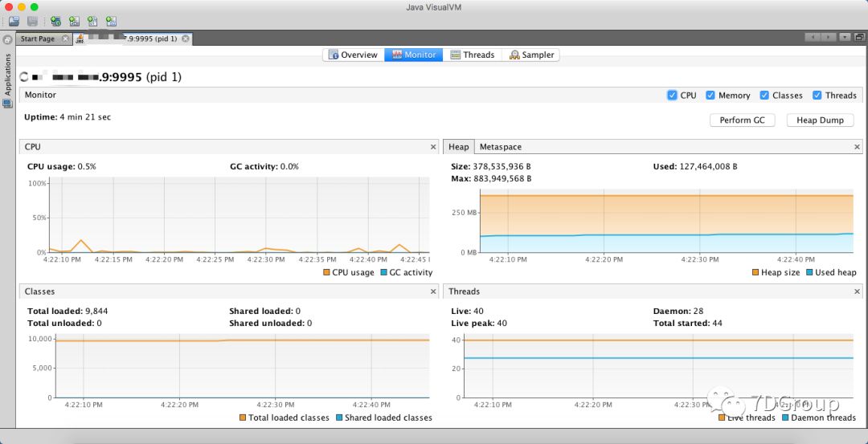Viewport: 868px width, 444px height.
Task: Open the document list dropdown arrow
Action: coord(845,38)
